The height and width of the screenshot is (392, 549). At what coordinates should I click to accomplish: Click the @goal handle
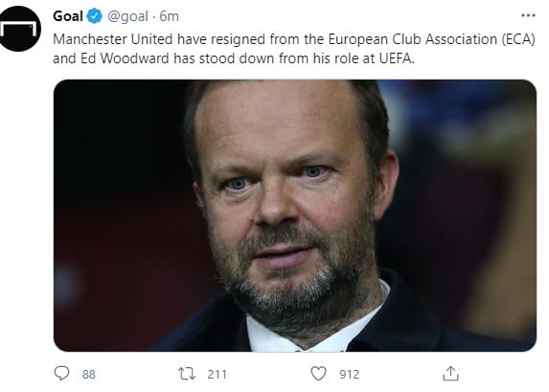coord(127,16)
